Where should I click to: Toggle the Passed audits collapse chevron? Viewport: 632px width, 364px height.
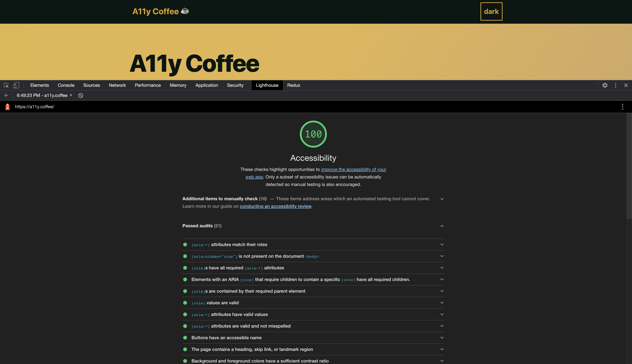pos(442,226)
